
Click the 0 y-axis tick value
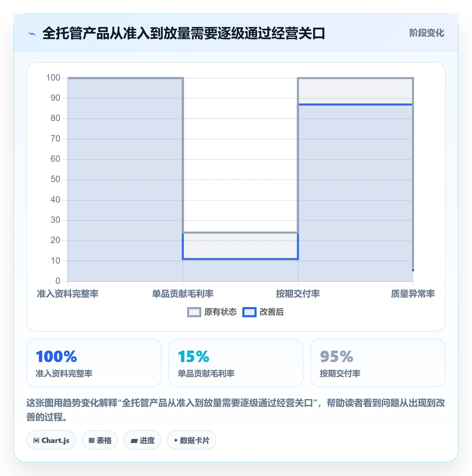(x=58, y=281)
